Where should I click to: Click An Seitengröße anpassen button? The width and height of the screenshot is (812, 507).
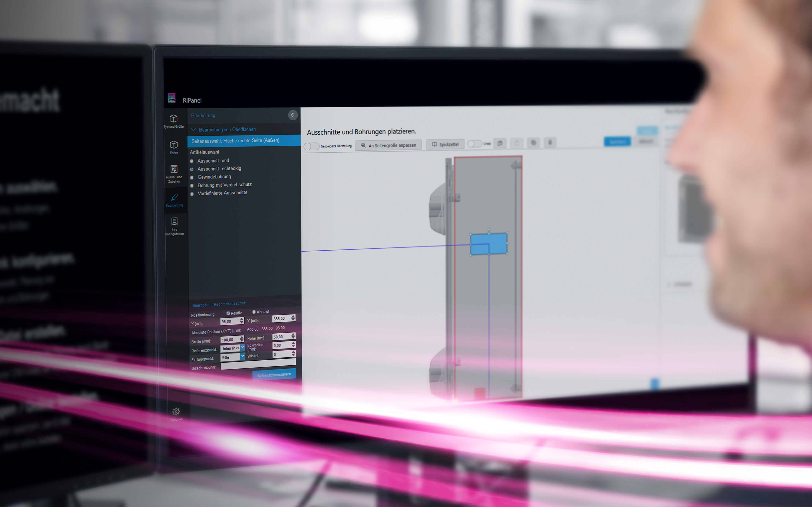[388, 145]
